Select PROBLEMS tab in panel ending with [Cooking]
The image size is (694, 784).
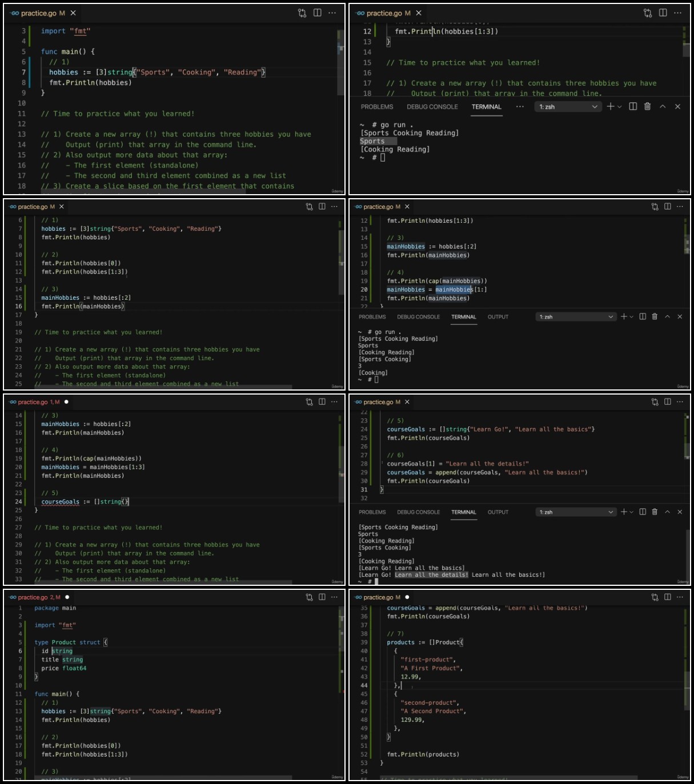372,317
